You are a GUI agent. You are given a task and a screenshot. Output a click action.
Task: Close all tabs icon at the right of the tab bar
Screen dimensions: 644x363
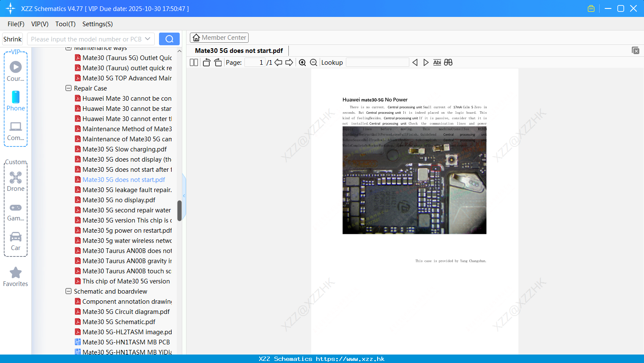(636, 50)
